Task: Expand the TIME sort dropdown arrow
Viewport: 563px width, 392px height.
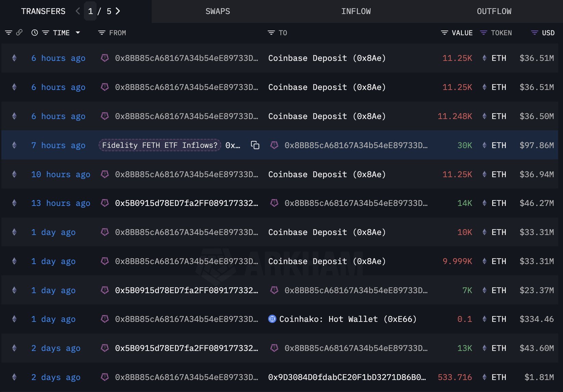Action: [78, 33]
